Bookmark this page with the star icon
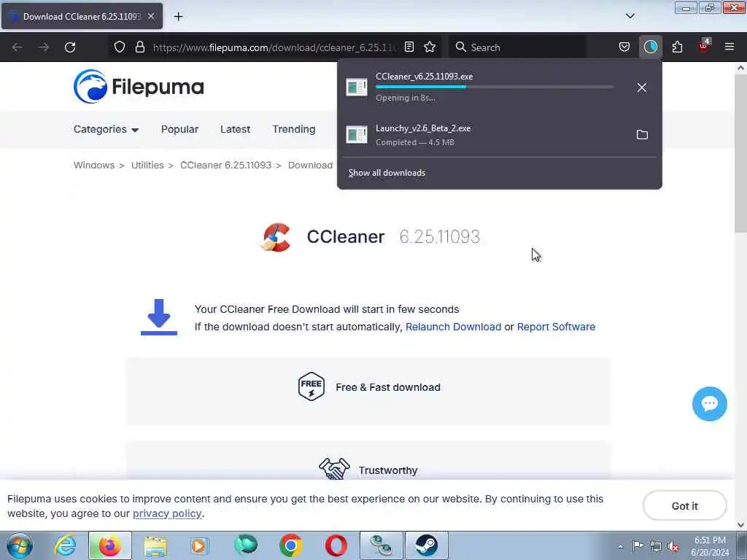The image size is (747, 560). click(x=430, y=47)
